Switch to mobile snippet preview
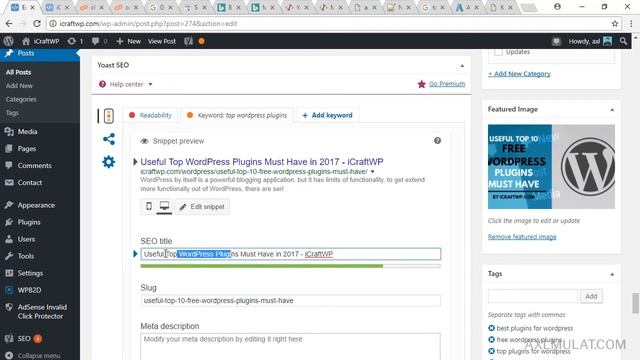 pos(149,207)
